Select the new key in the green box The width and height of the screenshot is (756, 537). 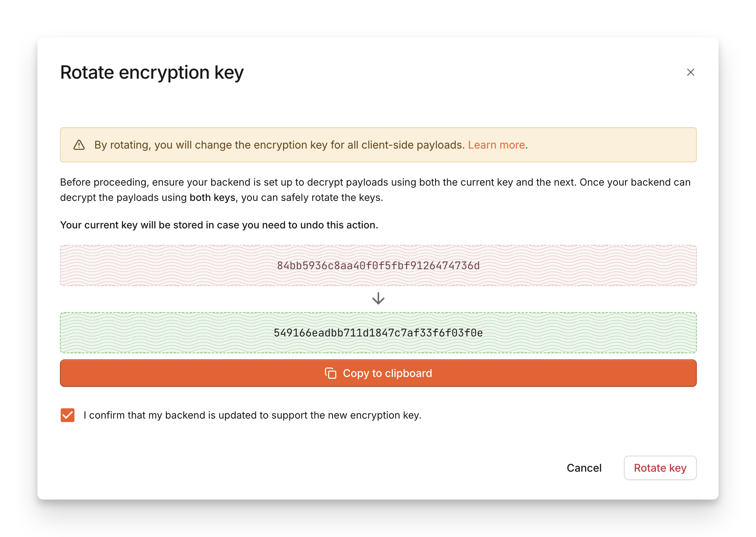(x=378, y=333)
